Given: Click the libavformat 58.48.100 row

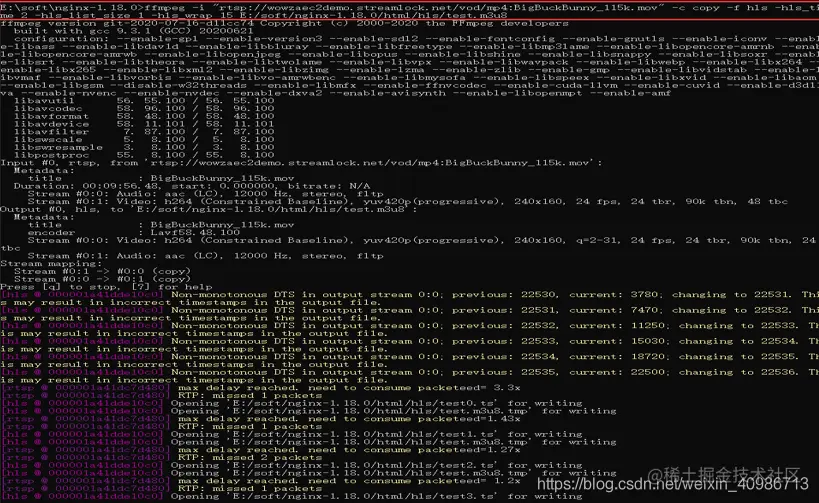Looking at the screenshot, I should click(x=144, y=116).
